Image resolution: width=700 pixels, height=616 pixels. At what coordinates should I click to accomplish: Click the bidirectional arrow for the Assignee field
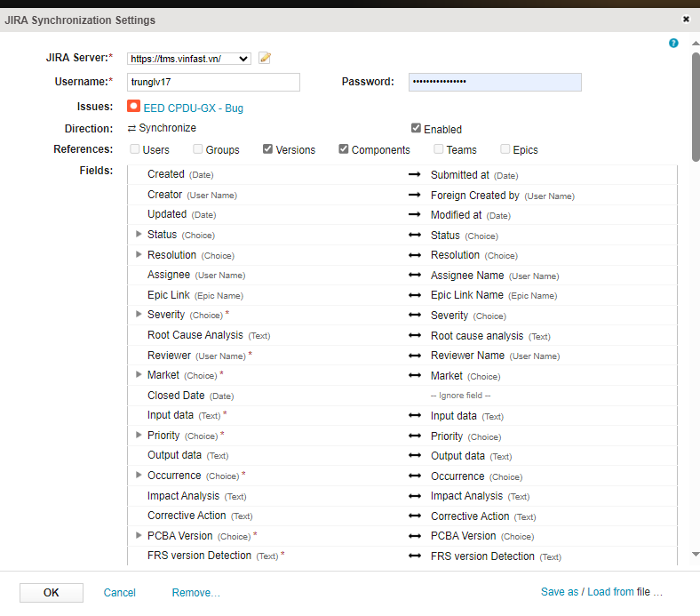point(414,276)
